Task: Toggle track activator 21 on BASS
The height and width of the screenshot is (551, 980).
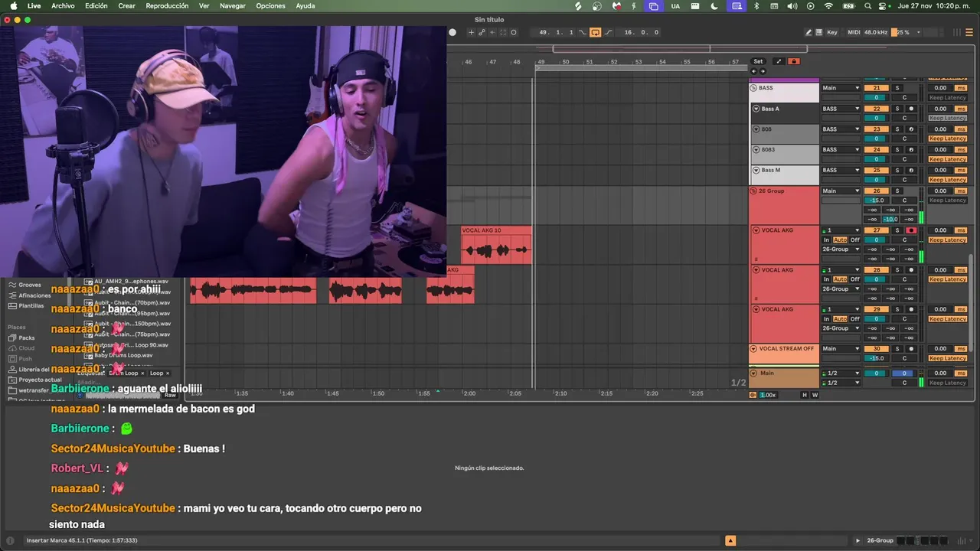Action: [877, 88]
